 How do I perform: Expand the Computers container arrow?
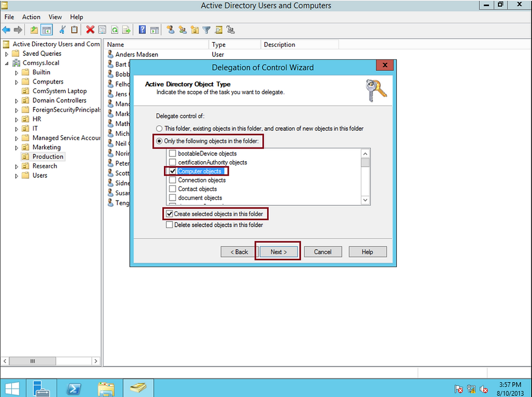coord(16,82)
